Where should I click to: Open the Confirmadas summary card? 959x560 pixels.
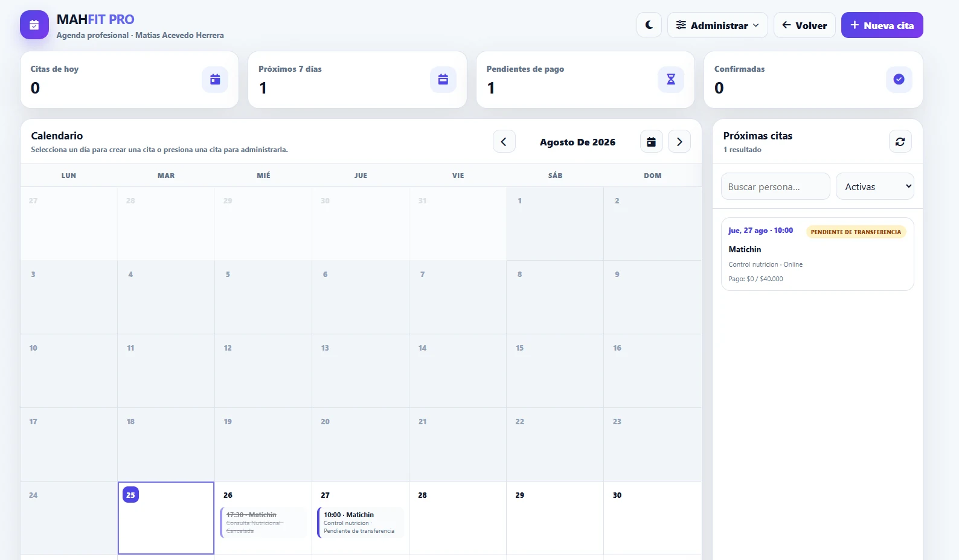(x=813, y=80)
